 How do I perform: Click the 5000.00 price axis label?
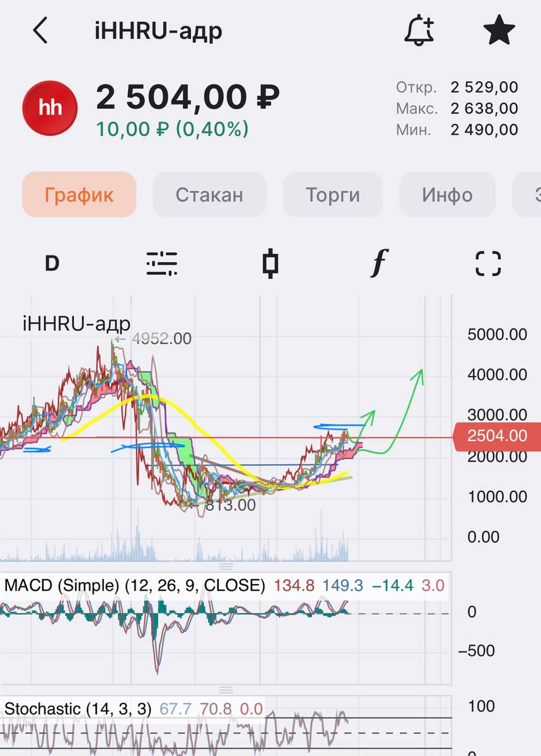click(x=497, y=335)
